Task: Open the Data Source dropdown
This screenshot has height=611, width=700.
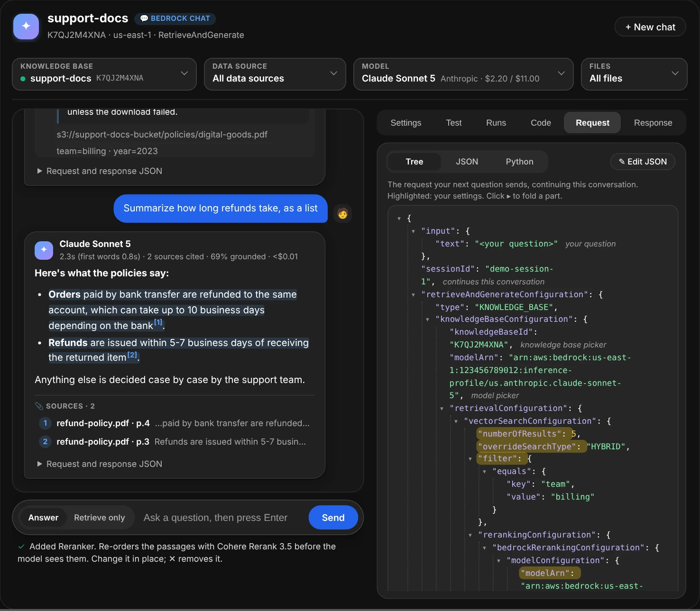Action: [x=275, y=74]
